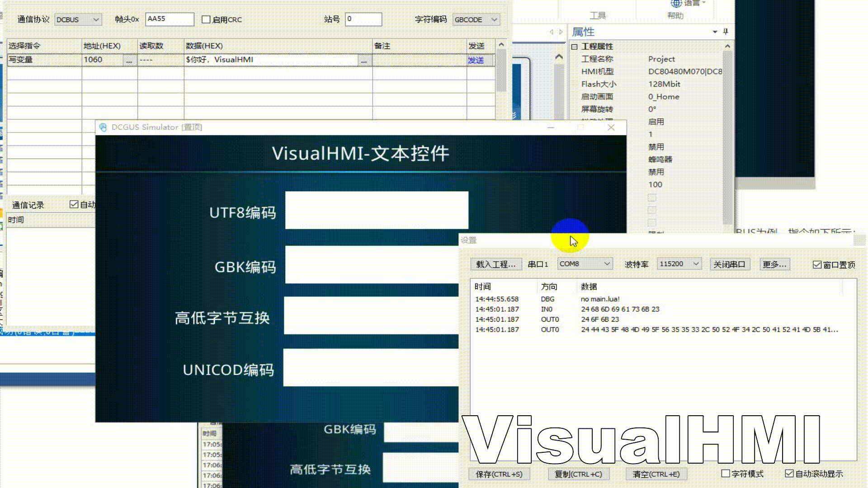The height and width of the screenshot is (488, 868).
Task: Enable the 启用CRC checkbox
Action: tap(206, 19)
